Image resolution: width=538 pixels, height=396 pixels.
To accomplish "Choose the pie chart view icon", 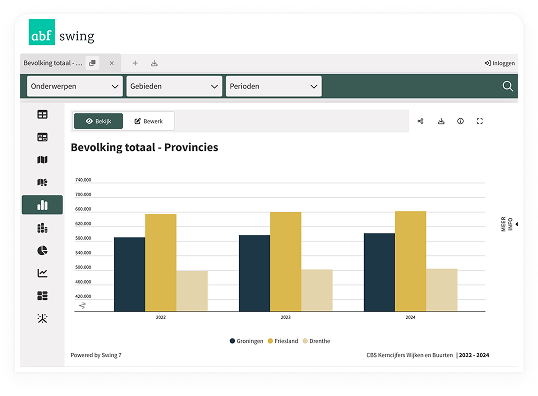I will (x=42, y=251).
